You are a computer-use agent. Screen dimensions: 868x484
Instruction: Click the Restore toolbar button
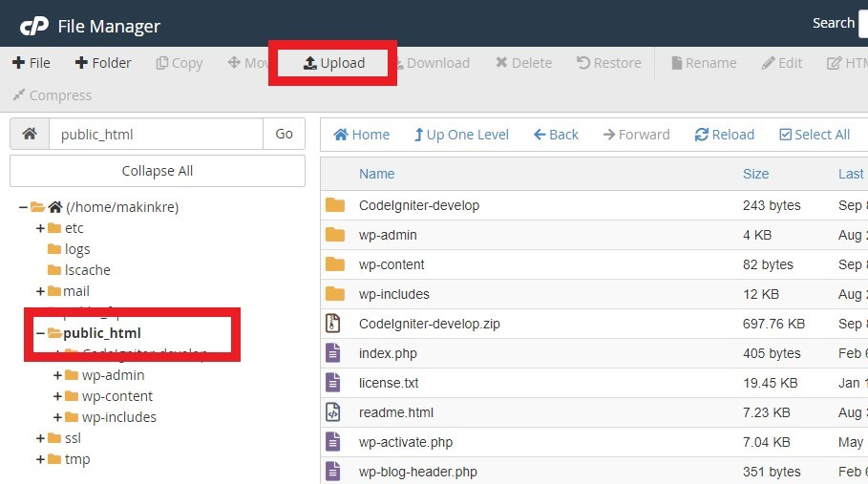pyautogui.click(x=609, y=63)
